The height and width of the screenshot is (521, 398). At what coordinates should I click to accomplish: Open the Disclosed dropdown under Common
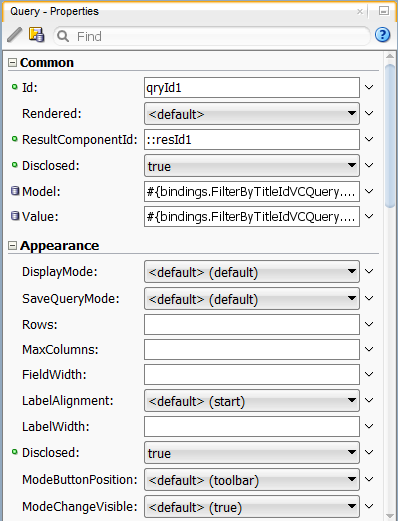click(252, 166)
